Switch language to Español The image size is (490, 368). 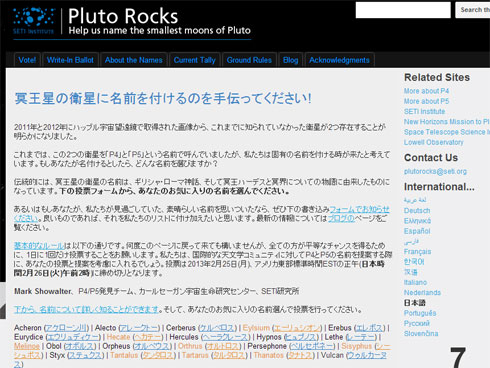tap(417, 231)
